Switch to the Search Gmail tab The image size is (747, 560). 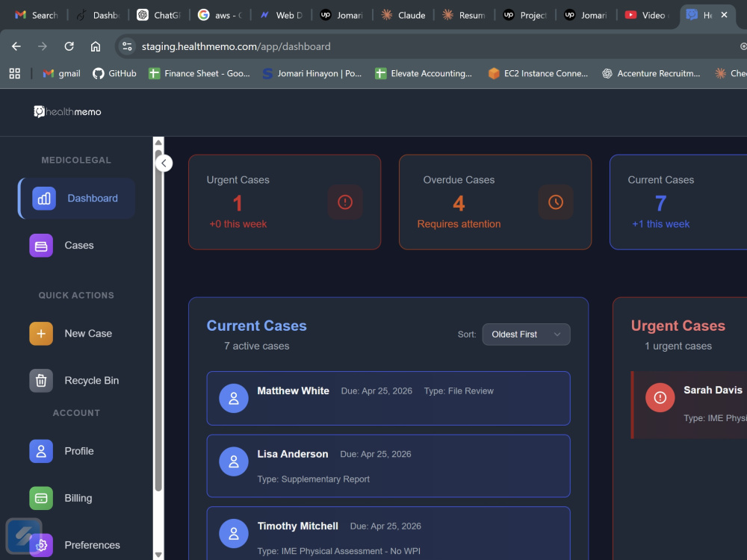coord(37,15)
